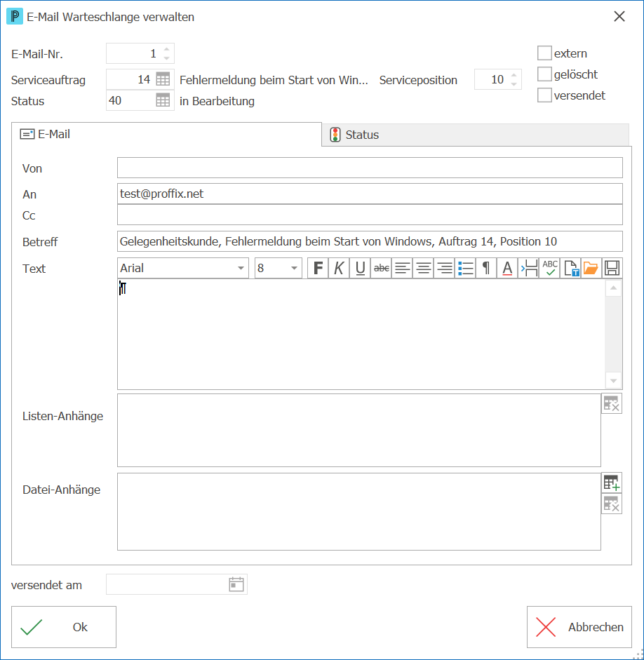Open calendar for versendet am

pyautogui.click(x=236, y=584)
